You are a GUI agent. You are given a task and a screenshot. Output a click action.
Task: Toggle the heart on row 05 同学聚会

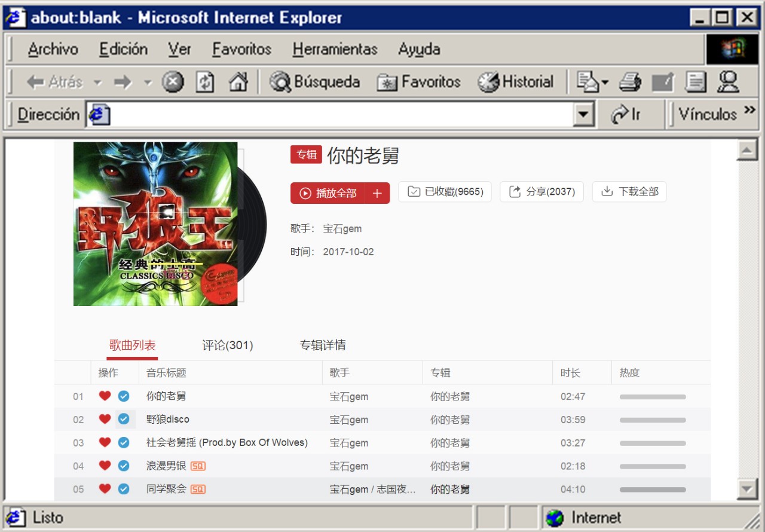point(105,489)
